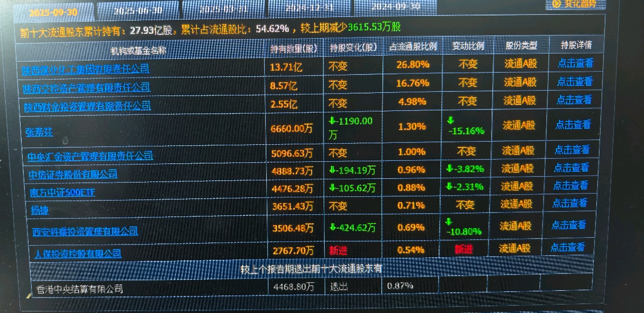This screenshot has width=644, height=313.
Task: Click the -2.31% change ratio cell
Action: coord(464,187)
